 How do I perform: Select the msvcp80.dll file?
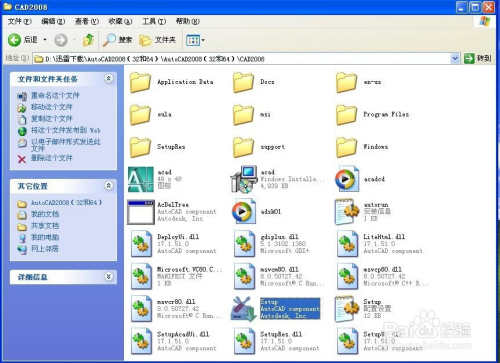(x=382, y=276)
